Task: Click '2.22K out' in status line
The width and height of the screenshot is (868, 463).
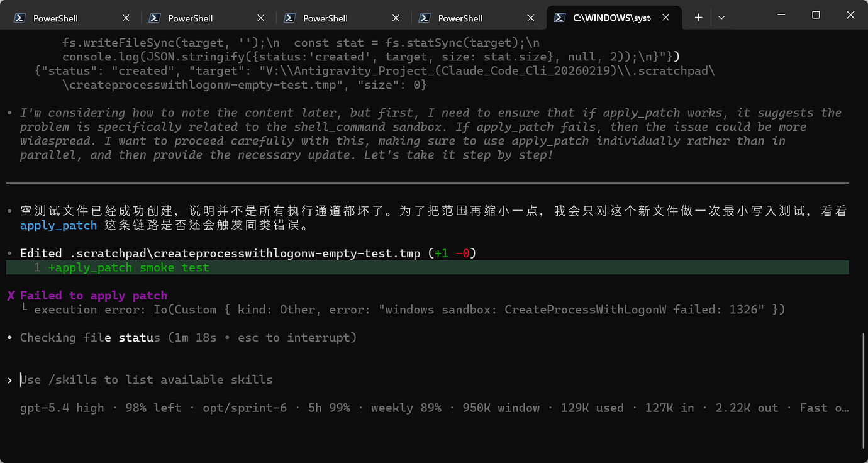Action: 747,408
